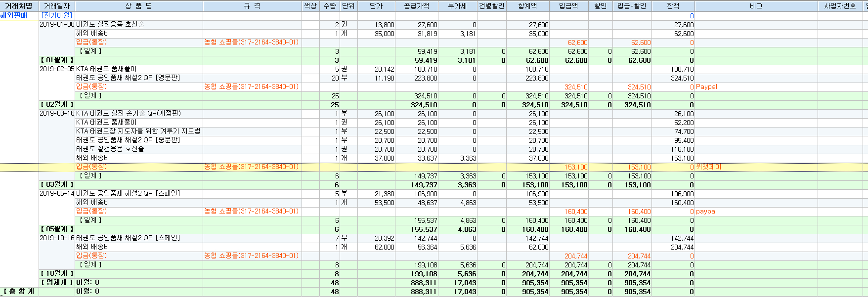Screen dimensions: 868x298
Task: Click the [ 10월계 ] subtotal label
Action: (x=57, y=274)
